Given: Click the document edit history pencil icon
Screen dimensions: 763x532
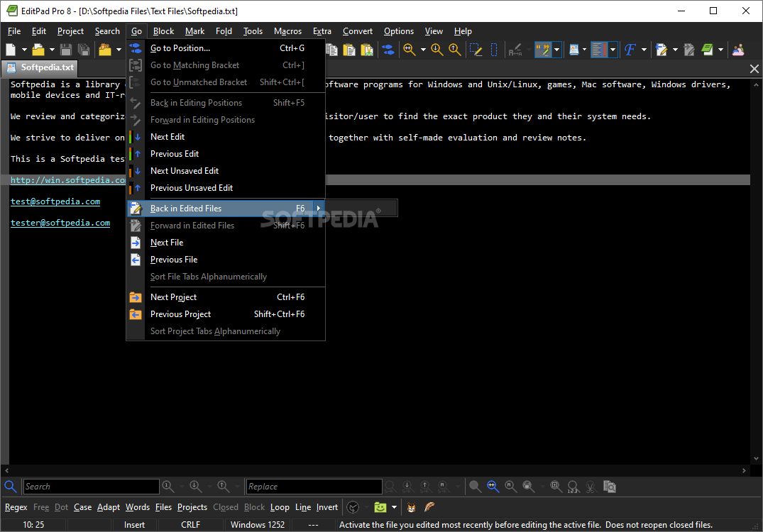Looking at the screenshot, I should (x=662, y=50).
